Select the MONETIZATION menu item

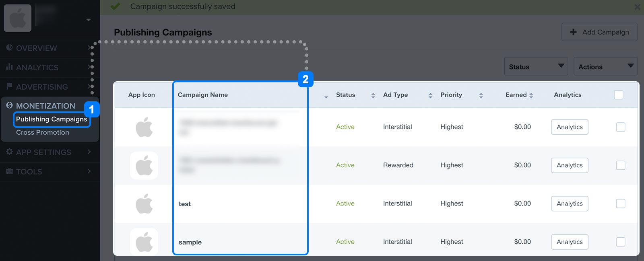(45, 106)
